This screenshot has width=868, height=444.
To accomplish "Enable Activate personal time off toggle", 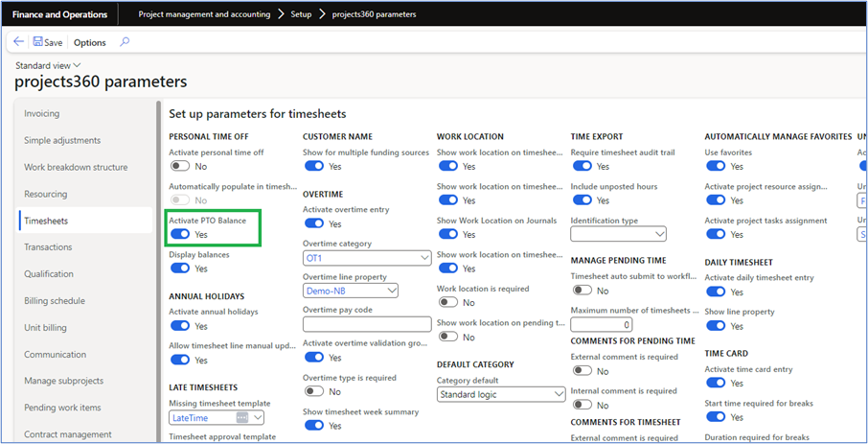I will (x=179, y=167).
